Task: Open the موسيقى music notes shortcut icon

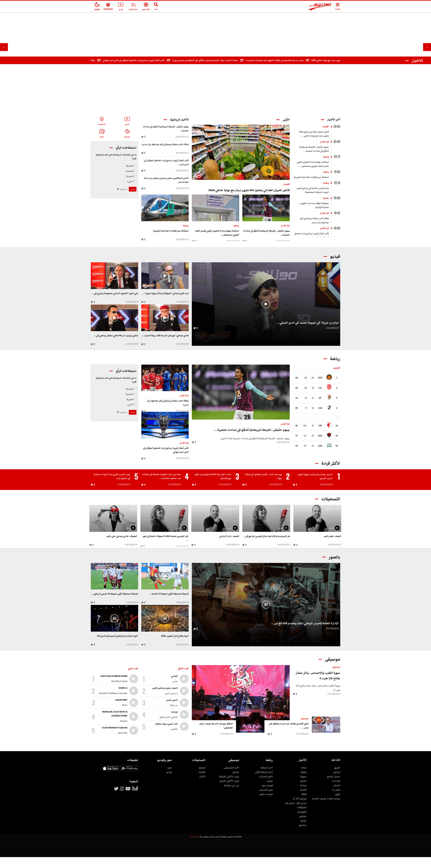Action: click(127, 132)
